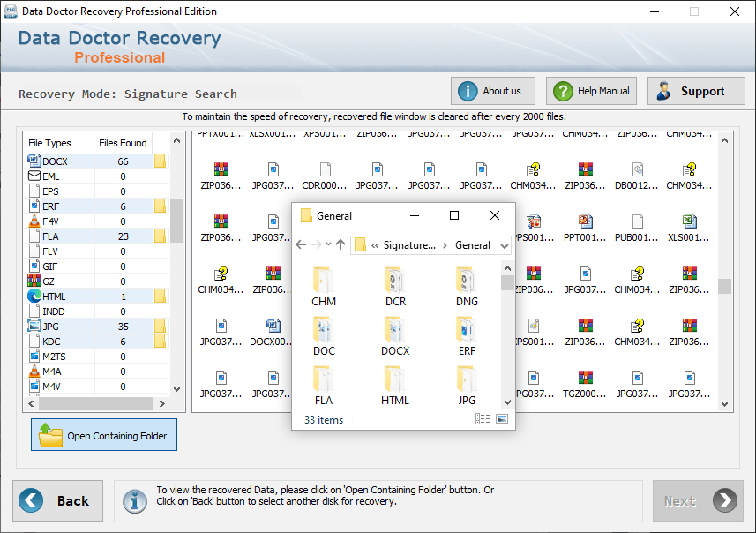Go up one folder level in General window
The image size is (756, 533).
(341, 244)
